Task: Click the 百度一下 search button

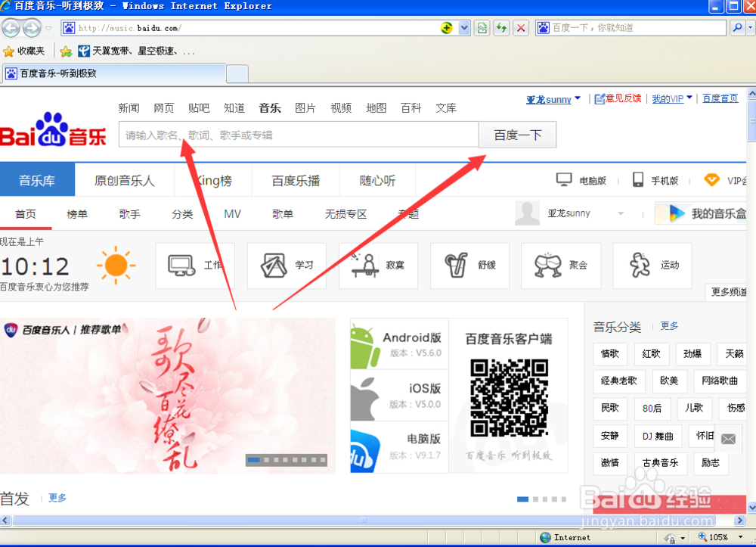Action: (x=517, y=135)
